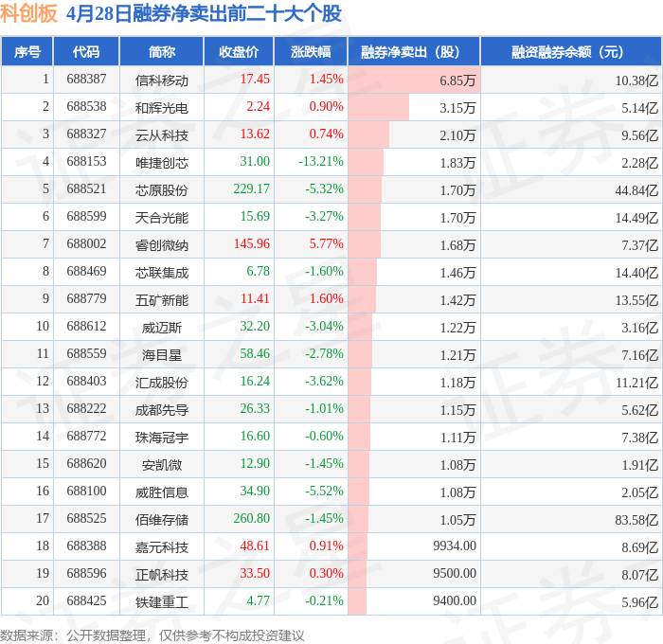Click the 融券净卖出（股） column header
The width and height of the screenshot is (663, 644).
[414, 51]
